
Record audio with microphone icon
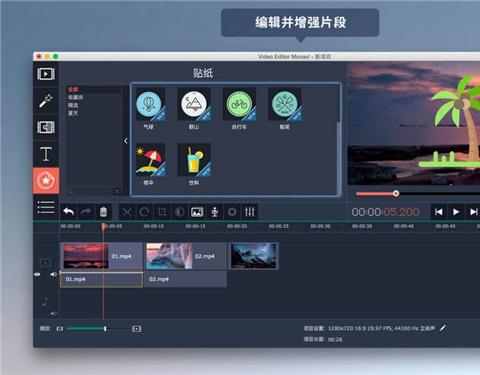pos(215,212)
